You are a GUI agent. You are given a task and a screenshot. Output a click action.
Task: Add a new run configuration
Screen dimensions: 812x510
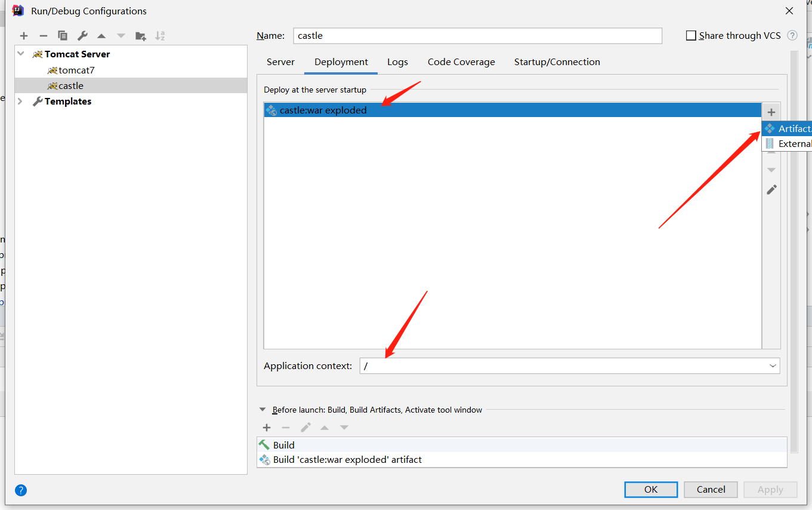pos(23,35)
